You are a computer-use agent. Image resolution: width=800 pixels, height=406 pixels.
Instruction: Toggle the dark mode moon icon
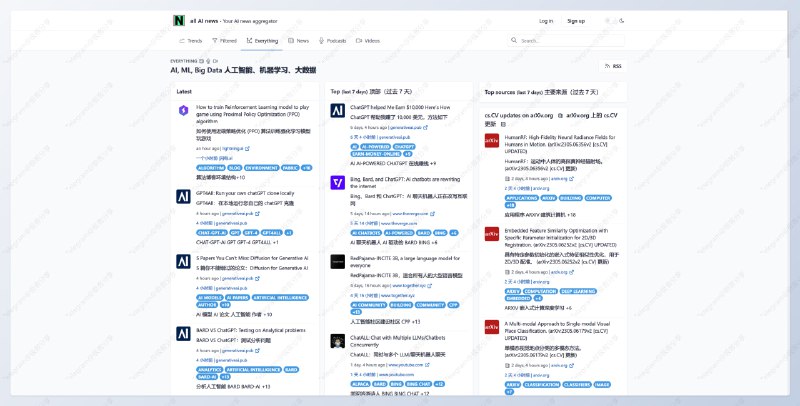[622, 20]
